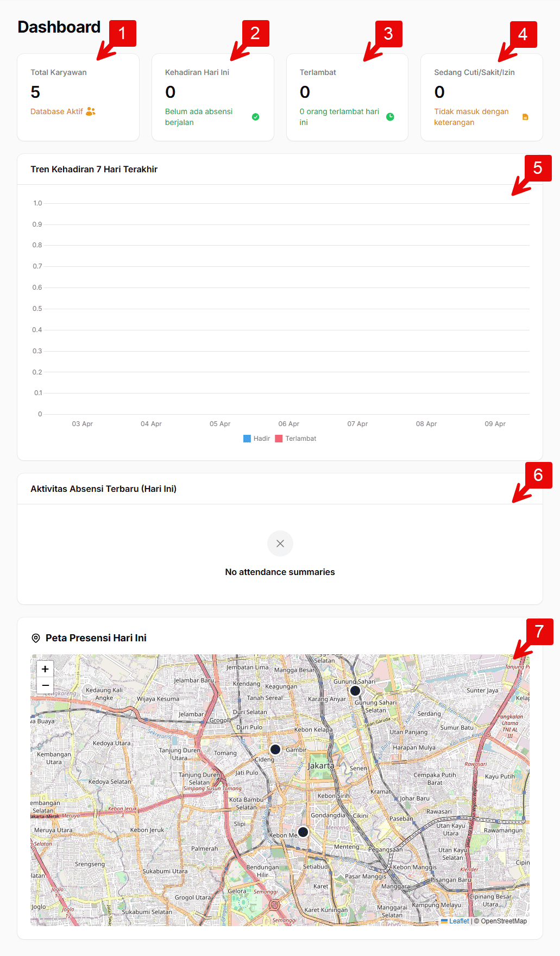Zoom out on the map
This screenshot has width=560, height=956.
45,685
